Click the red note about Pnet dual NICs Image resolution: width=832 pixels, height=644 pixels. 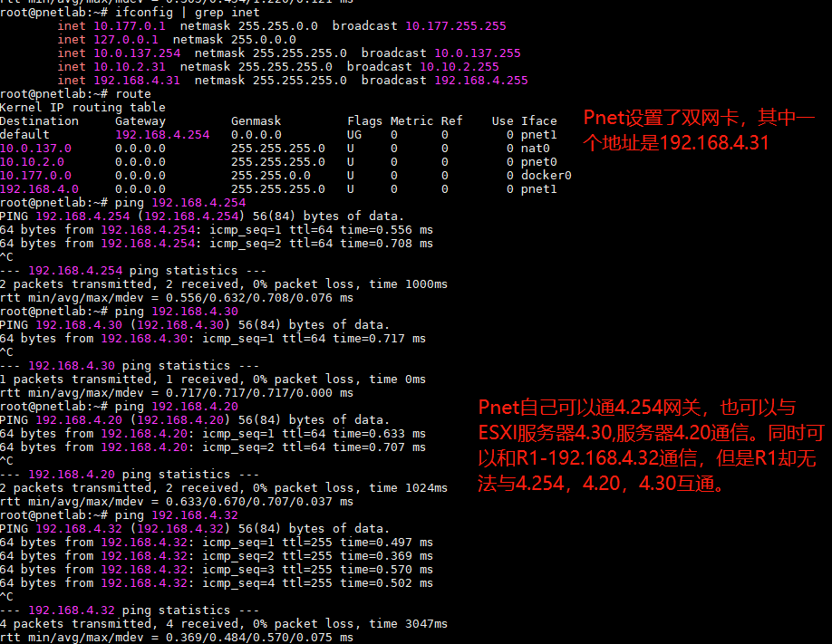(699, 130)
